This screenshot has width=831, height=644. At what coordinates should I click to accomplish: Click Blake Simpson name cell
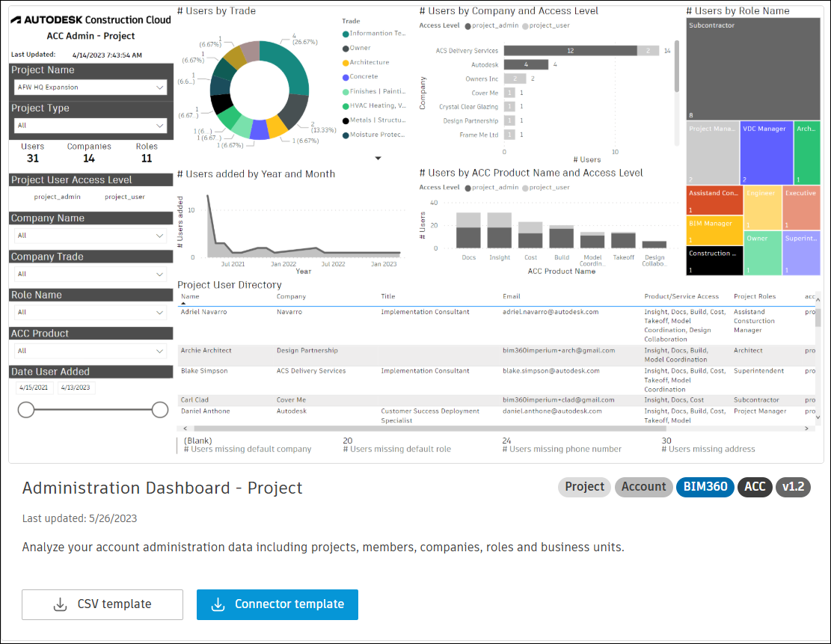[204, 371]
